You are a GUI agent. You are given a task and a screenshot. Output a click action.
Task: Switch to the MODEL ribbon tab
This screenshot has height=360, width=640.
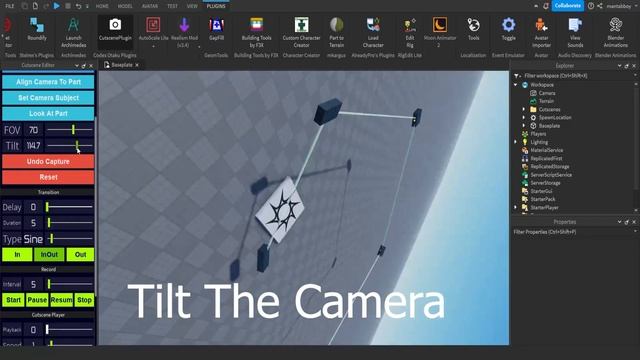coord(125,6)
